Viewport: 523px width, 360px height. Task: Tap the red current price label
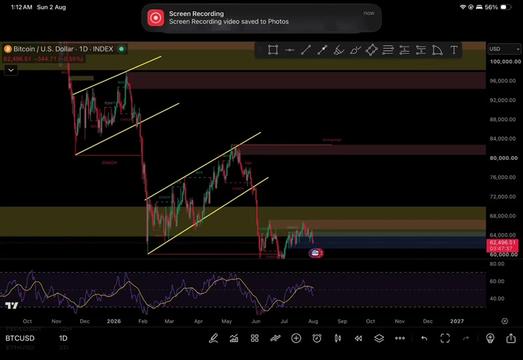point(502,246)
